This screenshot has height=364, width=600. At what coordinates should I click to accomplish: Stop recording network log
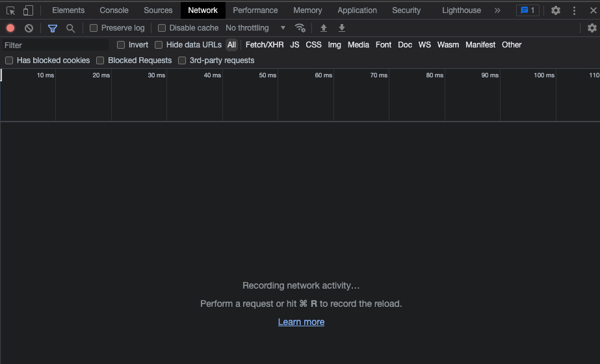10,28
